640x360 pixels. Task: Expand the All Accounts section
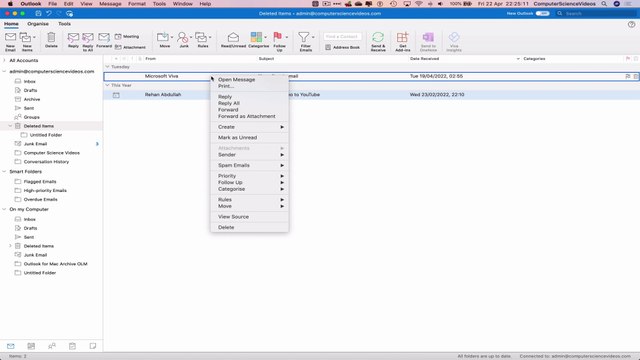pos(4,60)
